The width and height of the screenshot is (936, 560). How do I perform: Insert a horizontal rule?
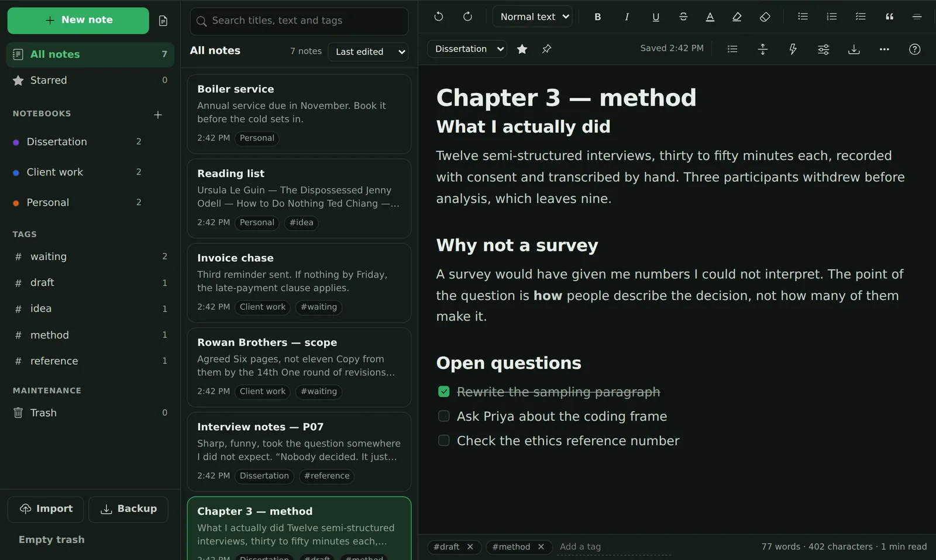(917, 17)
